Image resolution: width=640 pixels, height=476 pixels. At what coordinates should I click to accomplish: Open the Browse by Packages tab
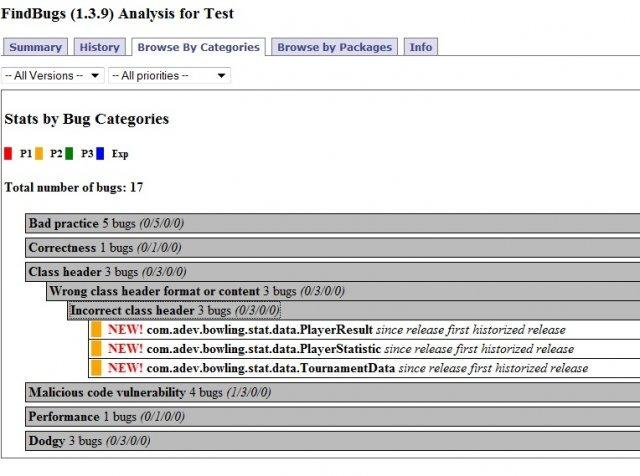[334, 47]
